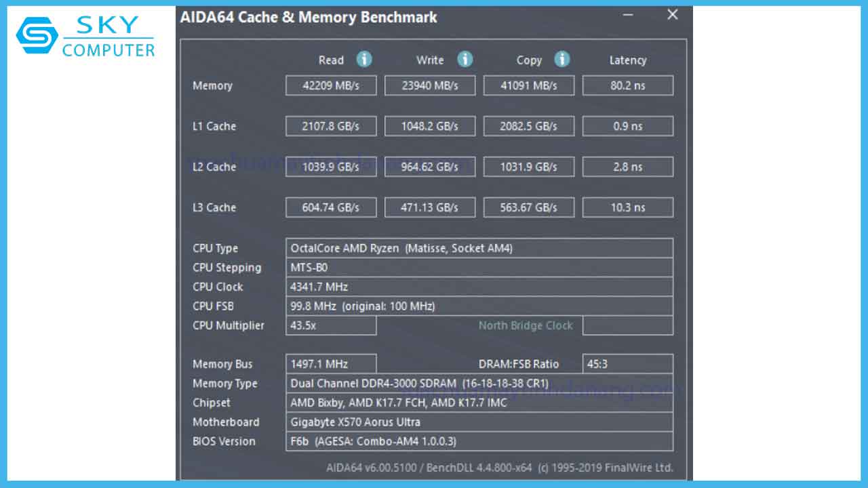Click the info icon beside Write
Viewport: 868px width, 488px height.
[x=465, y=60]
